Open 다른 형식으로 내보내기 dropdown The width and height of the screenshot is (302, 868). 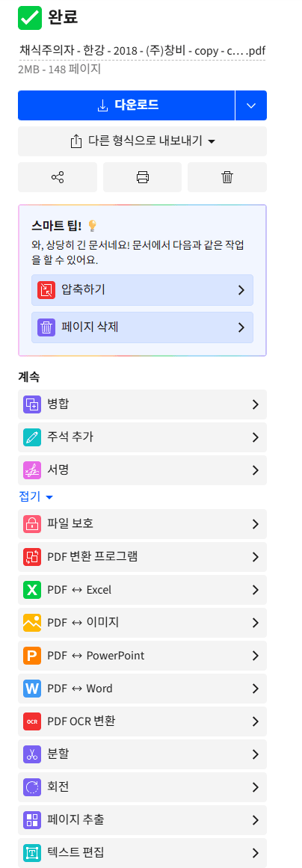tap(142, 141)
